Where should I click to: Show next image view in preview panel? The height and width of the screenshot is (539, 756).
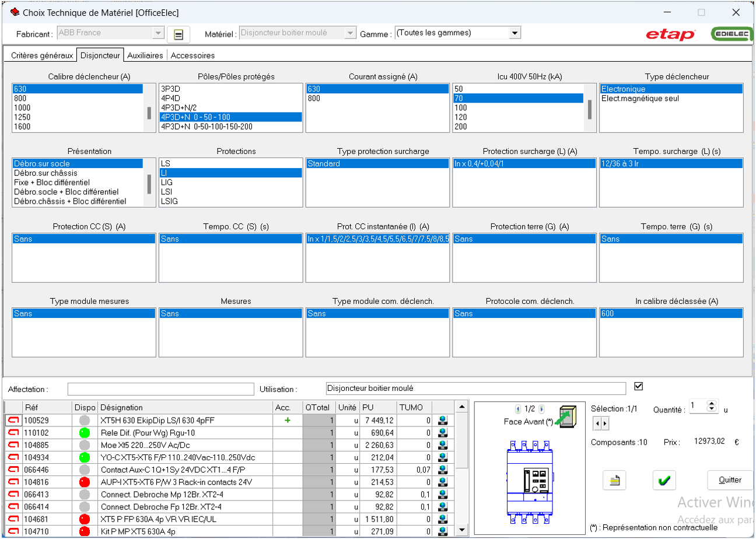[542, 409]
